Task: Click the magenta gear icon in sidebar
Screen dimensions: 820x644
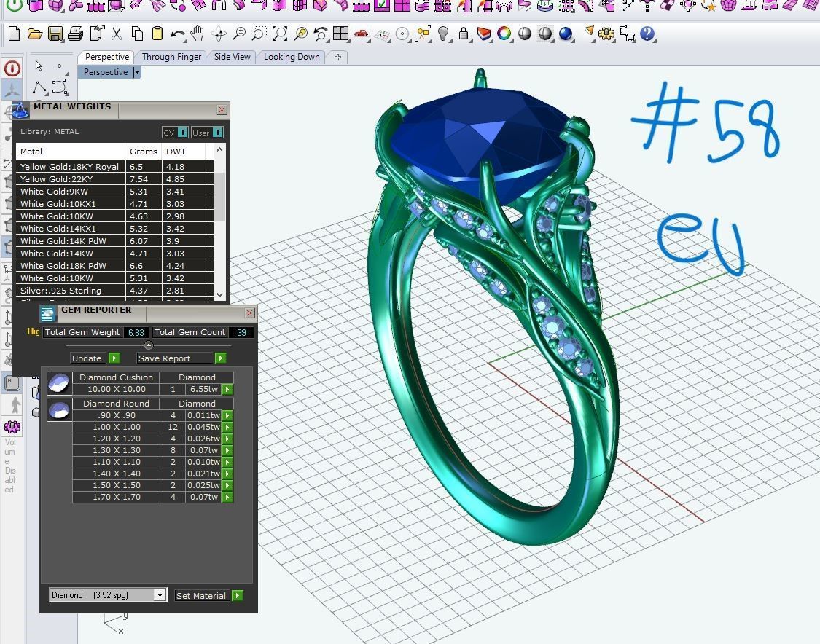Action: tap(12, 427)
